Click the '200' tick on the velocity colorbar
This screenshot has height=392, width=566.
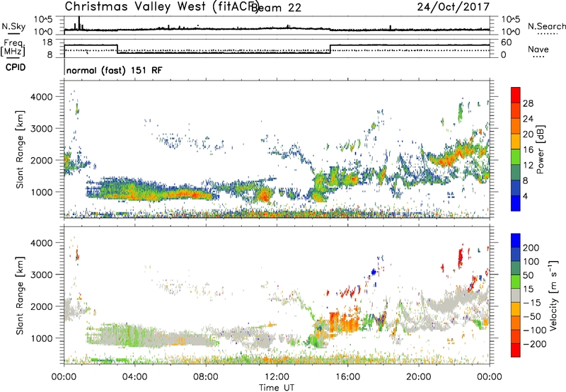pos(531,248)
